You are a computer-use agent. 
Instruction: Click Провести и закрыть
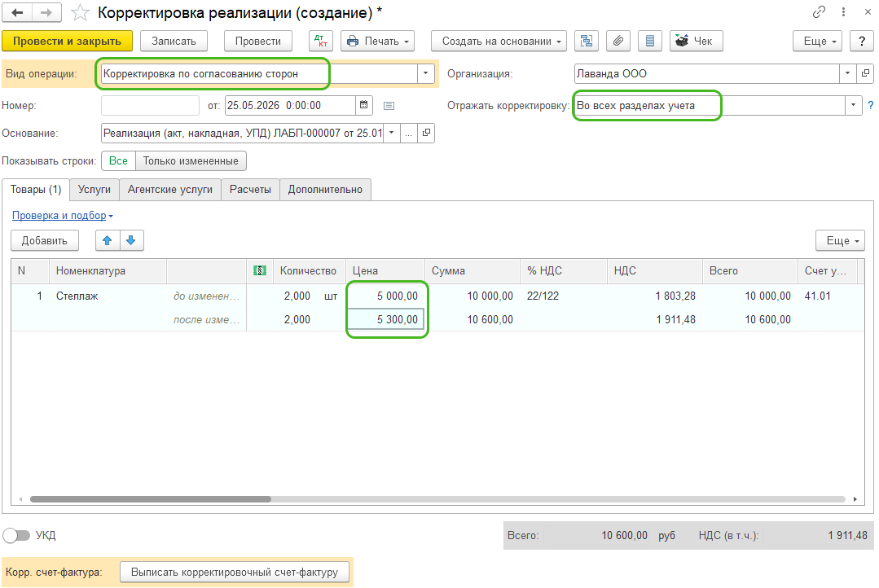pyautogui.click(x=68, y=41)
